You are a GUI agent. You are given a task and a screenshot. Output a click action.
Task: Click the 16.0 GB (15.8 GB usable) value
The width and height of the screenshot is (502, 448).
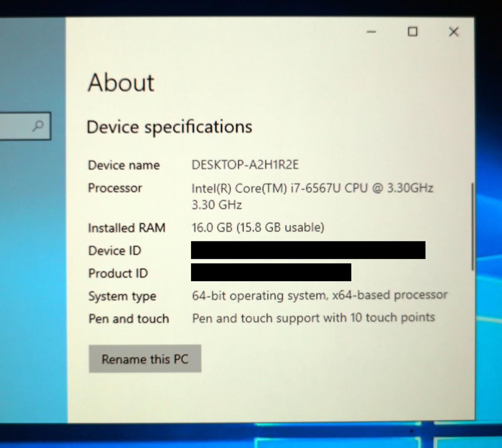258,227
